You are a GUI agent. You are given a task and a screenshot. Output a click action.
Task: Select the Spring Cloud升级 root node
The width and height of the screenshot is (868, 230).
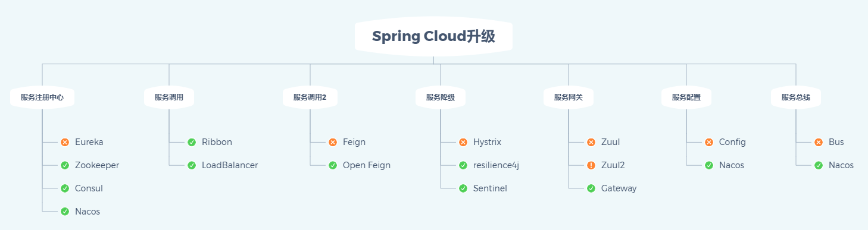point(433,36)
